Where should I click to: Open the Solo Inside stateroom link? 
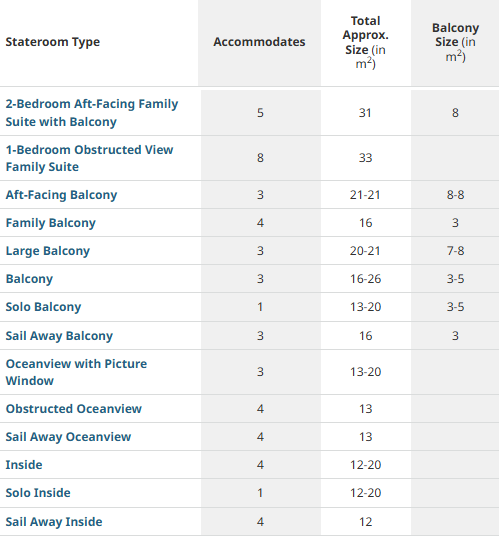[x=38, y=493]
